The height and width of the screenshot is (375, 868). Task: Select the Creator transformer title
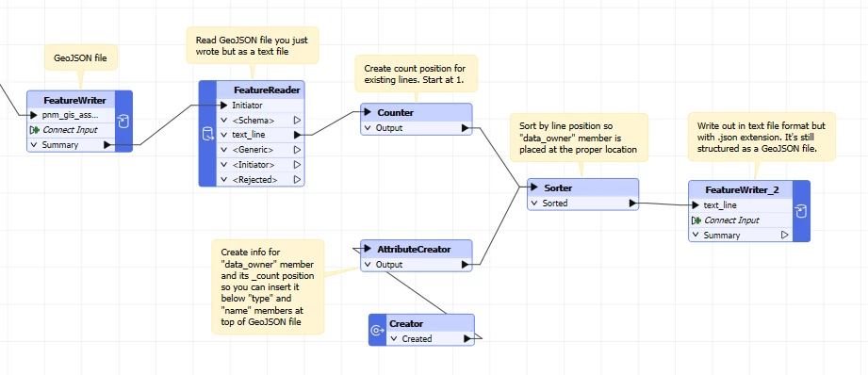(406, 323)
